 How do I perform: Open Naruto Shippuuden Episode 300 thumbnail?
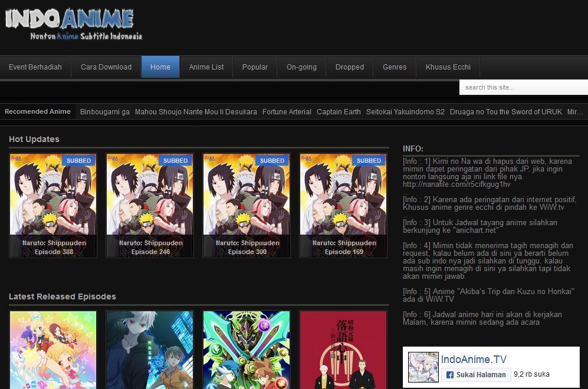pyautogui.click(x=247, y=205)
